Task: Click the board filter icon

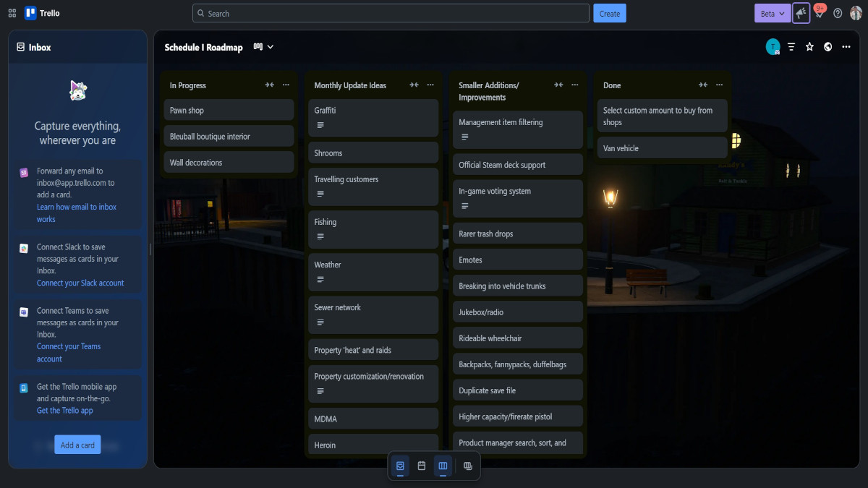Action: [x=791, y=47]
